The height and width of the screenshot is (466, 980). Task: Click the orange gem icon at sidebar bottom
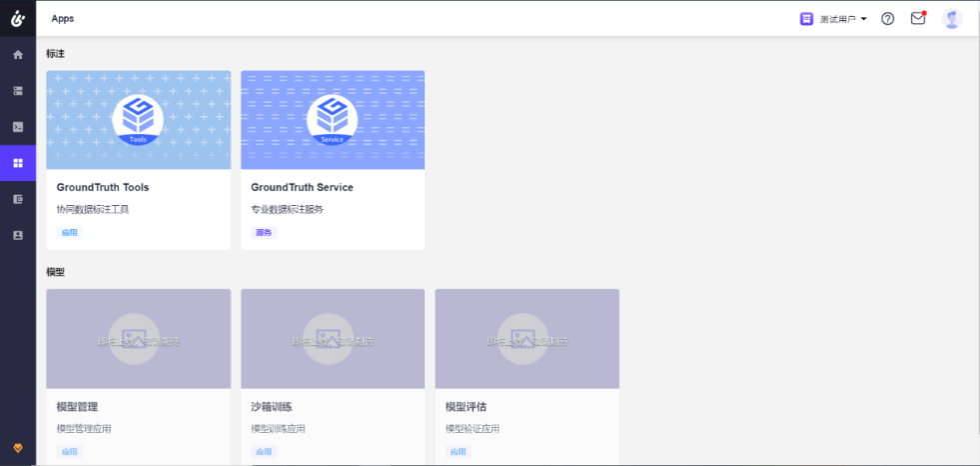(17, 447)
